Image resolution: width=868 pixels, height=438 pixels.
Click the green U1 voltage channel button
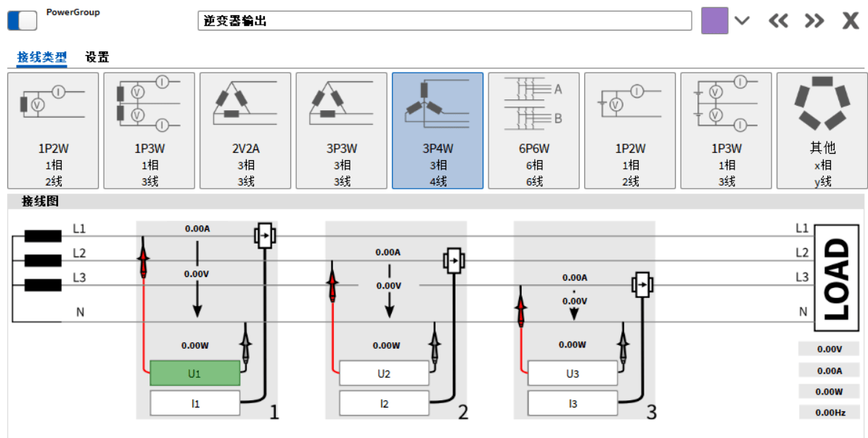point(195,373)
